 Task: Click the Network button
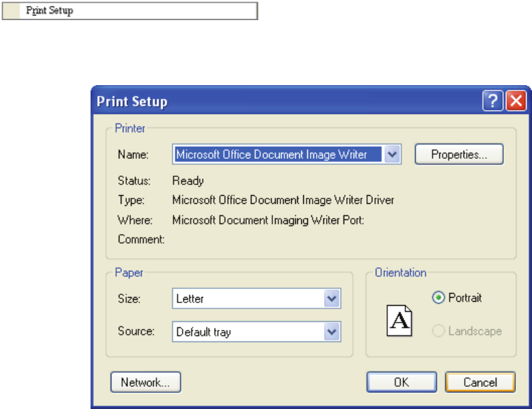[146, 382]
